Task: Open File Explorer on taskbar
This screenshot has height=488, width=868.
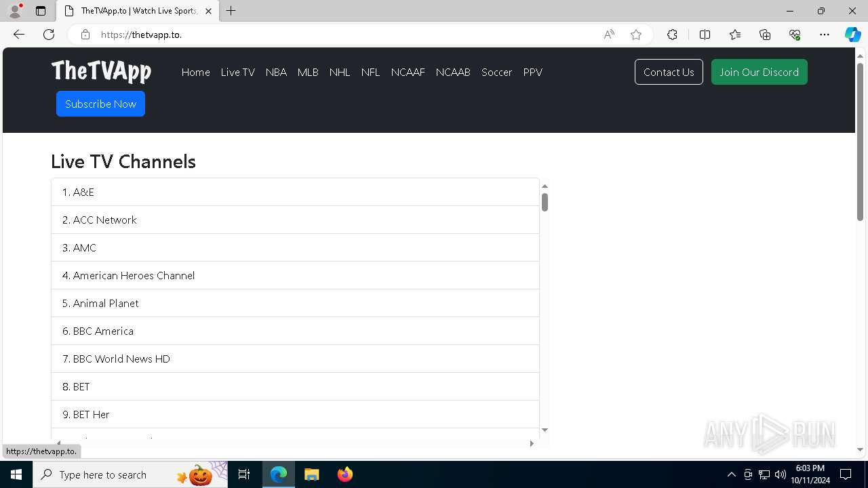Action: 311,474
